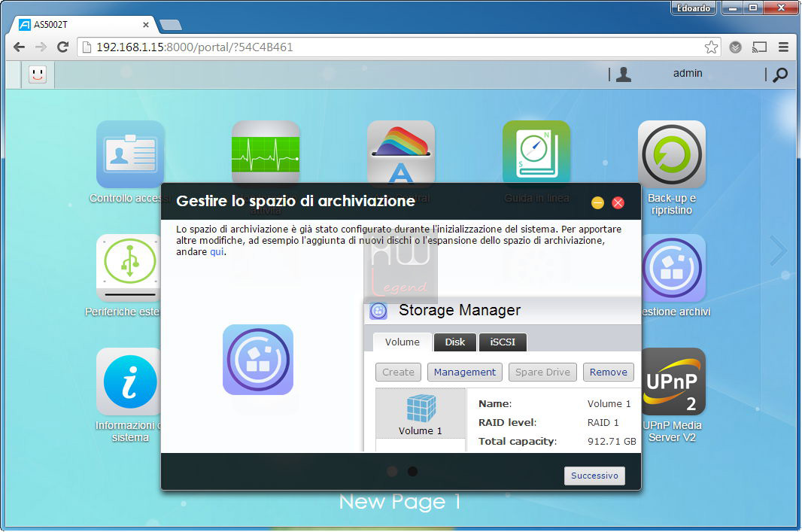Click the Management button
The image size is (802, 532).
pyautogui.click(x=464, y=372)
